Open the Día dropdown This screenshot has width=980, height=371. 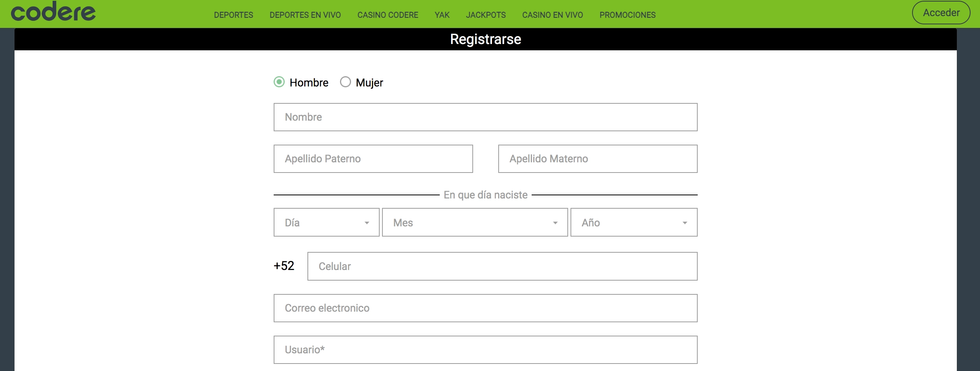(326, 222)
